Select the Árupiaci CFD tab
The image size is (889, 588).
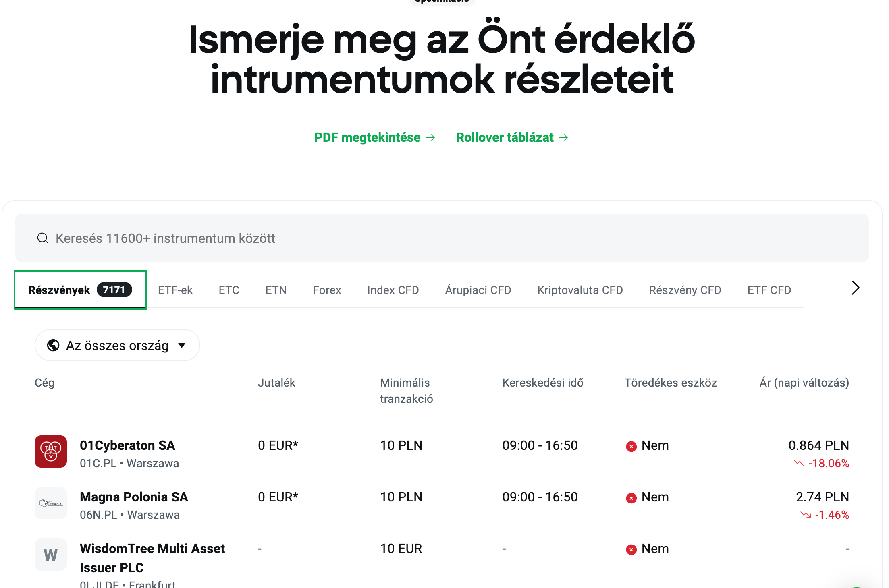pyautogui.click(x=478, y=290)
